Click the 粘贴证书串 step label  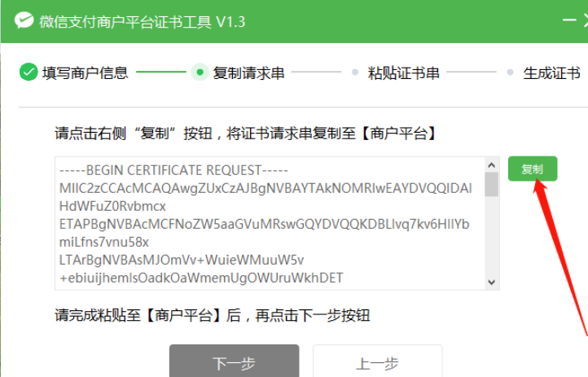coord(403,72)
